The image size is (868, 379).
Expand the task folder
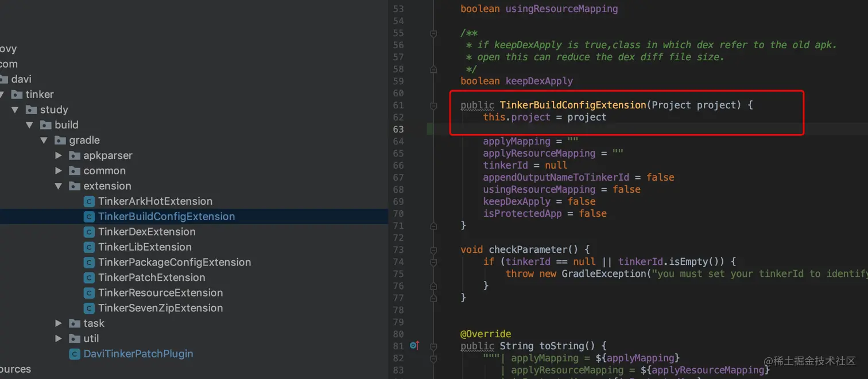click(x=59, y=323)
